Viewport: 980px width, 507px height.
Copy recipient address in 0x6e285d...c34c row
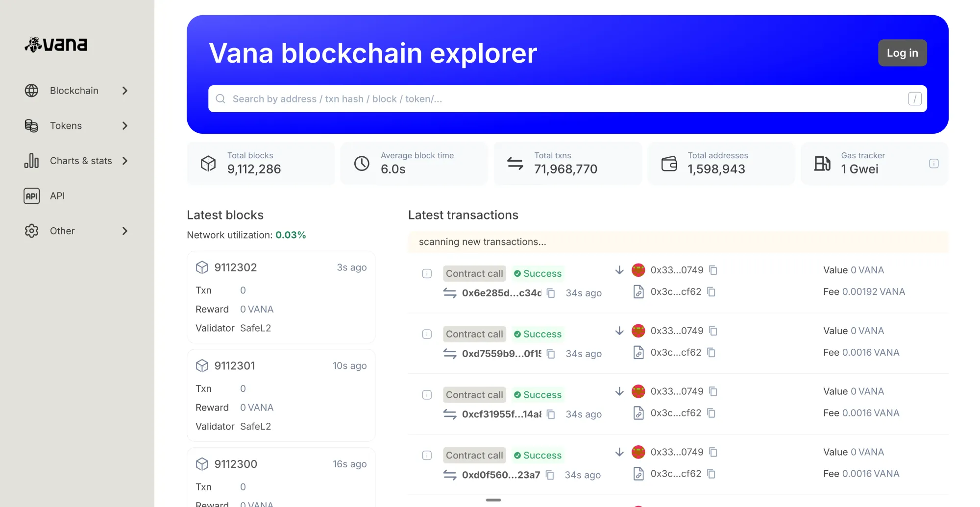tap(711, 292)
